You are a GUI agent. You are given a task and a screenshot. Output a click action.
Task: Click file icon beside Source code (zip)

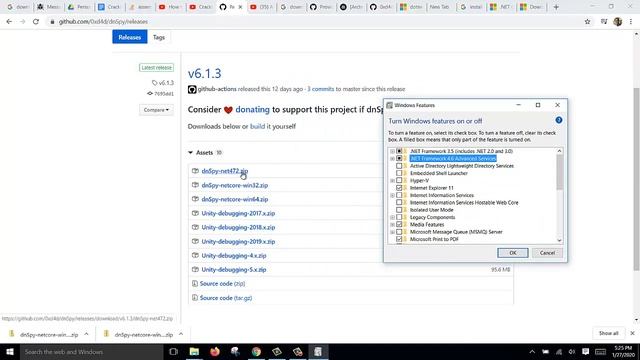pos(195,284)
